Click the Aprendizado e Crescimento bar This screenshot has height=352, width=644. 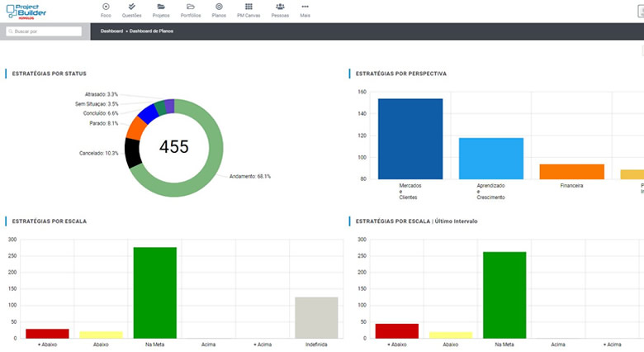pos(491,158)
